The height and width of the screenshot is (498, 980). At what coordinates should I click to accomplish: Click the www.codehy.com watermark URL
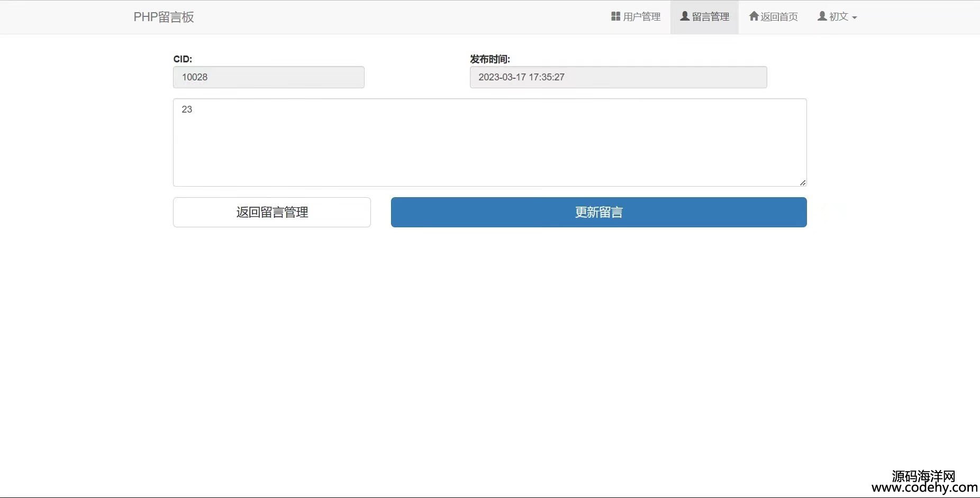[924, 488]
